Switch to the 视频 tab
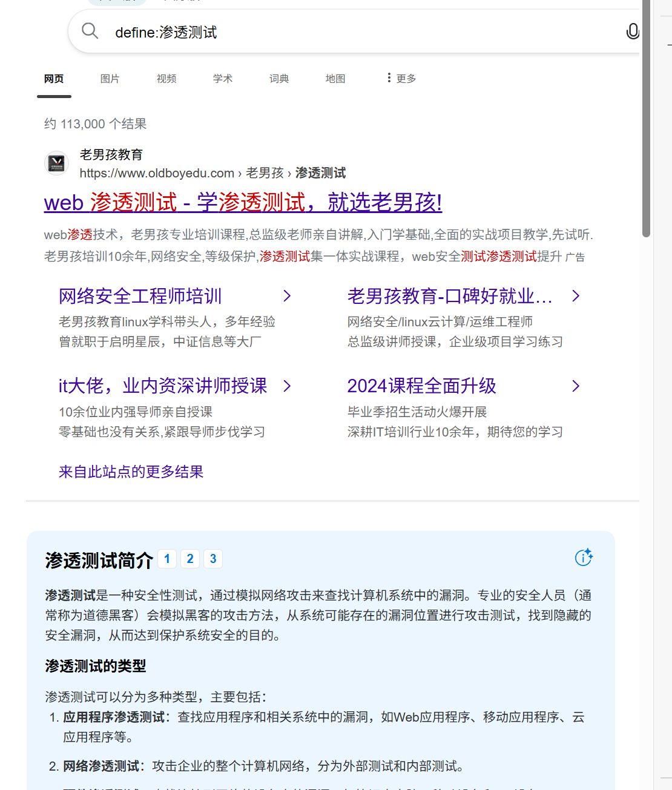Screen dimensions: 672x790 tap(166, 79)
